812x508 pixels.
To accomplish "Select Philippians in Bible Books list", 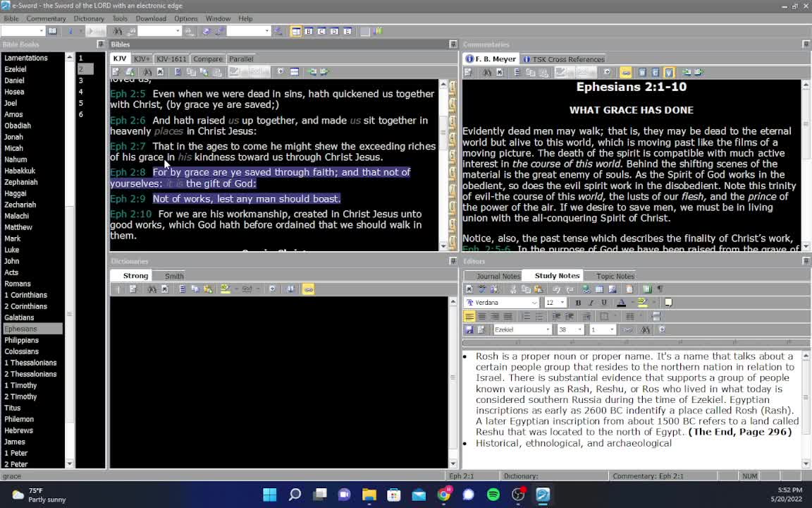I will click(x=22, y=340).
